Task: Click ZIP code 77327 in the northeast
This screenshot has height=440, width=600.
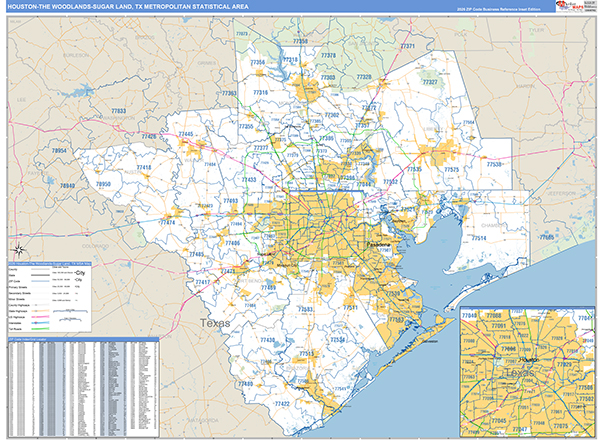Action: [x=430, y=83]
